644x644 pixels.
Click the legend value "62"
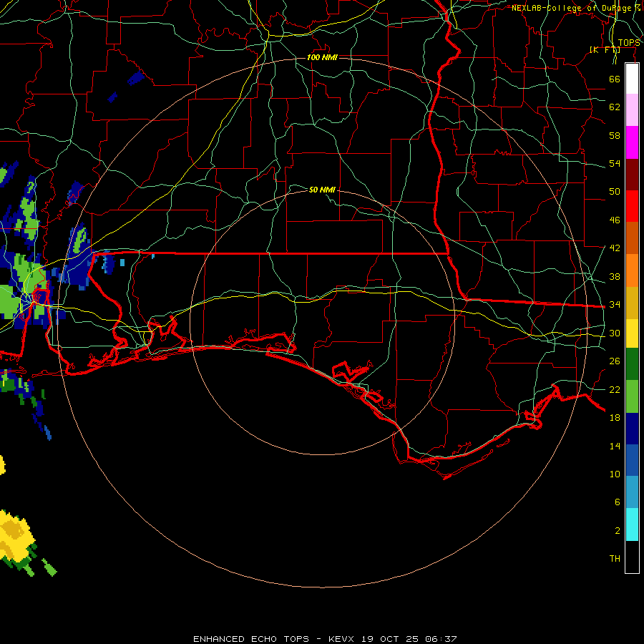pyautogui.click(x=615, y=107)
